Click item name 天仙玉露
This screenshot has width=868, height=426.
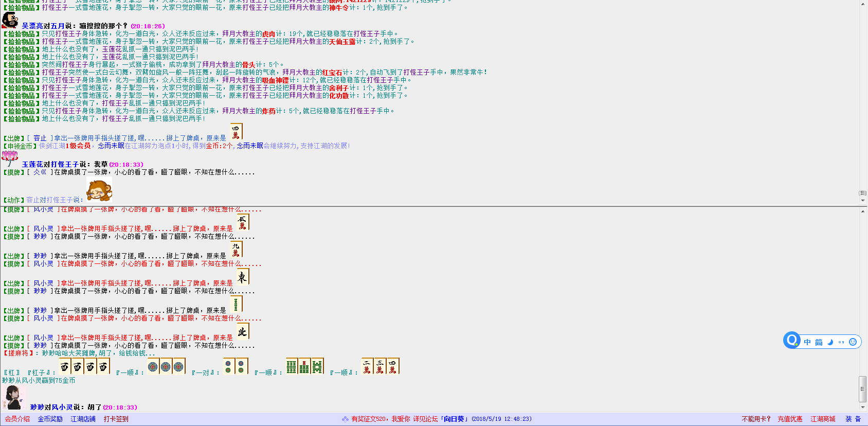pyautogui.click(x=342, y=42)
